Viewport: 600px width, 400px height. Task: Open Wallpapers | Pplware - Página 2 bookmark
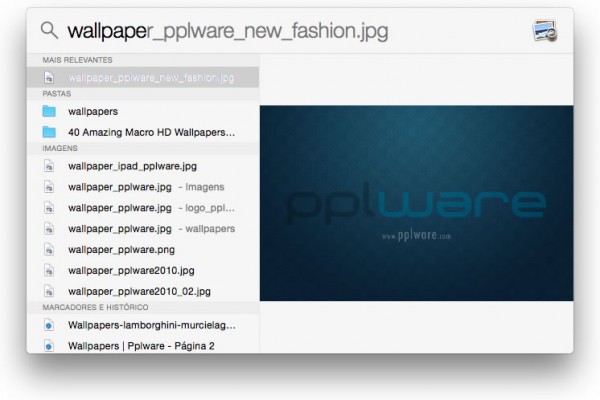click(143, 345)
